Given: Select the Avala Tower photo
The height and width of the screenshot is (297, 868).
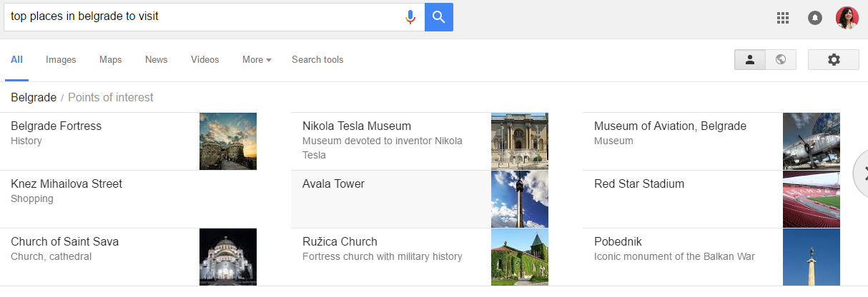Looking at the screenshot, I should pos(520,199).
